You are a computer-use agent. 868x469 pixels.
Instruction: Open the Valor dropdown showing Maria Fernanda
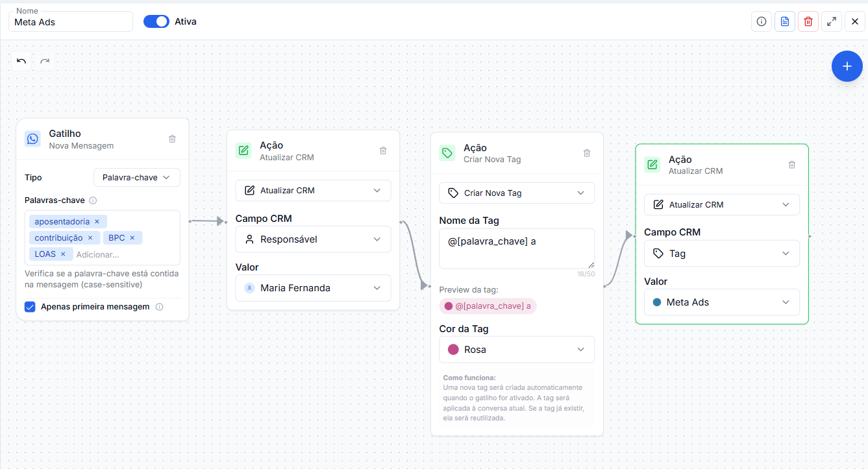[x=313, y=287]
